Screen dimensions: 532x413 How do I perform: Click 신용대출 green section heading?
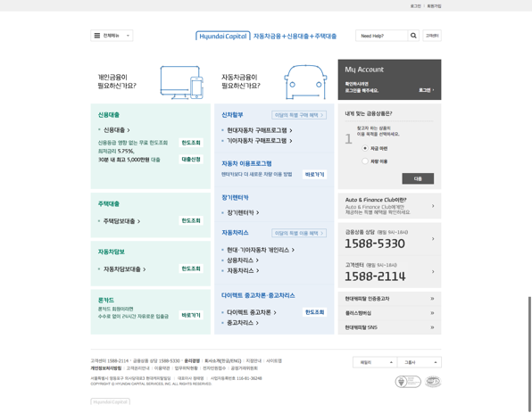(x=109, y=115)
